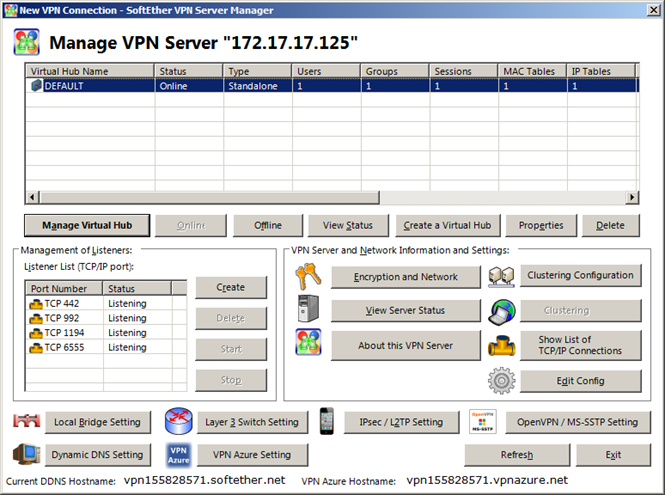Screen dimensions: 665x495
Task: Click the DEFAULT hub cube icon
Action: pyautogui.click(x=36, y=86)
